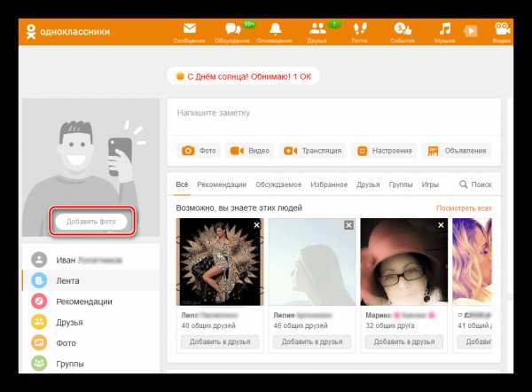Open Notifications bell icon

click(x=275, y=28)
